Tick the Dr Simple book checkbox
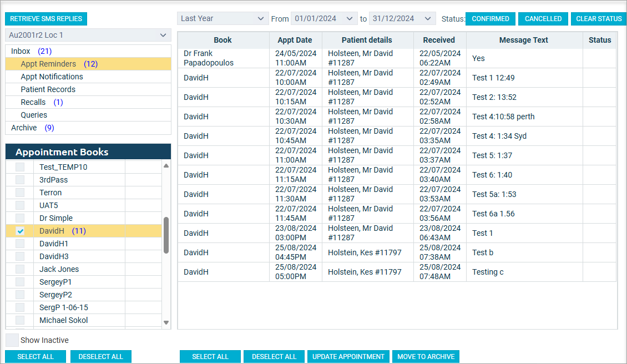627x364 pixels. [x=20, y=219]
